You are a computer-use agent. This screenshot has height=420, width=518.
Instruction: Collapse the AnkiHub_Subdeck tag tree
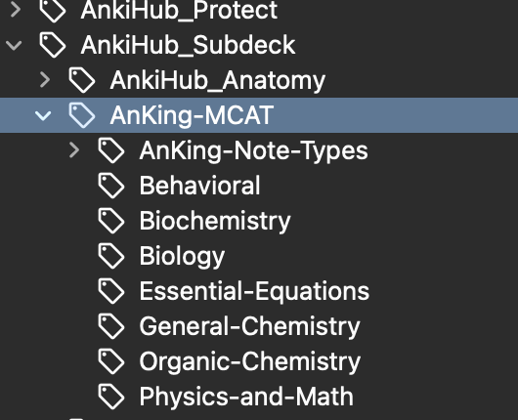pyautogui.click(x=14, y=45)
